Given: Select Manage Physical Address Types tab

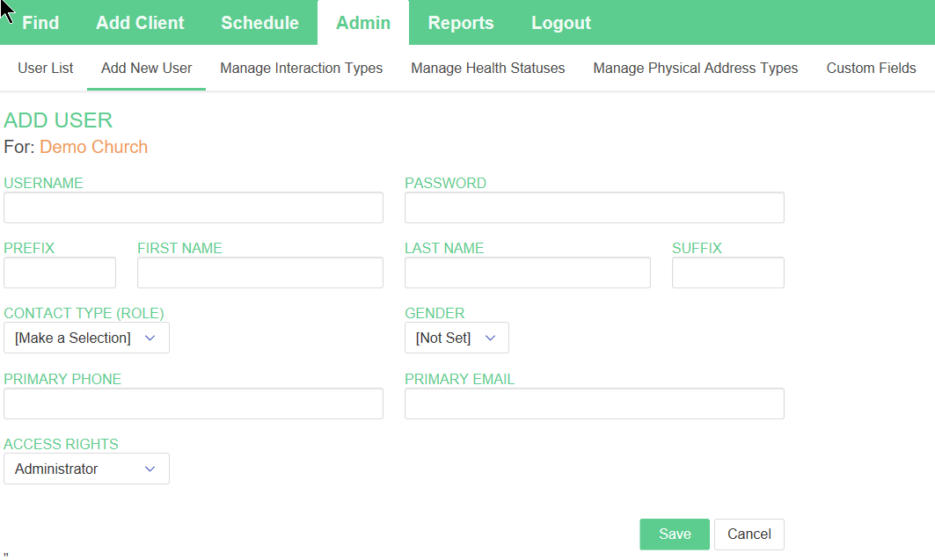Looking at the screenshot, I should [695, 68].
